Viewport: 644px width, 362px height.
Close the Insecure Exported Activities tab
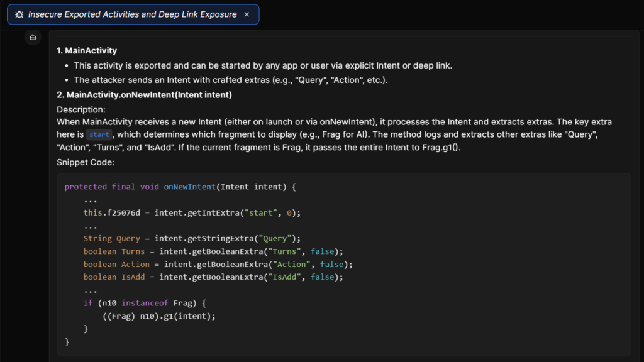click(x=247, y=14)
